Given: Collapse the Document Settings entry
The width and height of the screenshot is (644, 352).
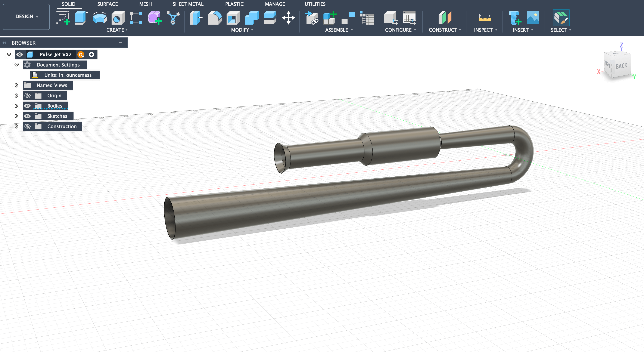Looking at the screenshot, I should tap(16, 65).
